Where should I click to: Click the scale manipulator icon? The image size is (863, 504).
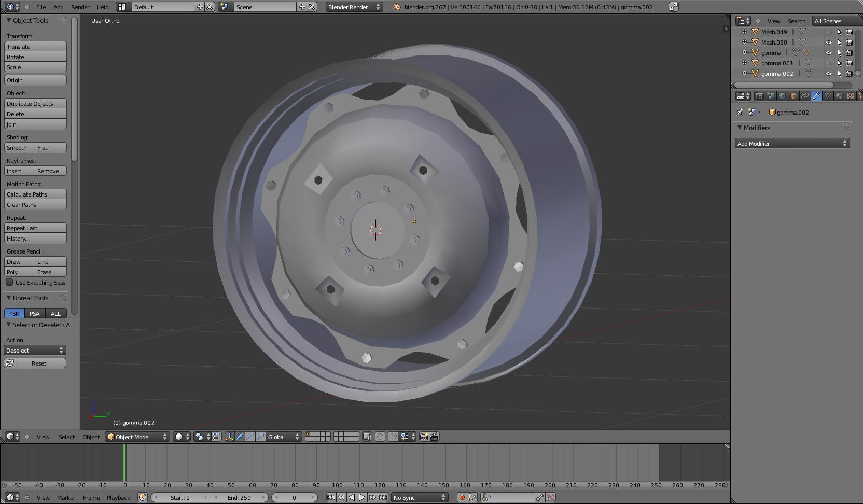coord(260,437)
